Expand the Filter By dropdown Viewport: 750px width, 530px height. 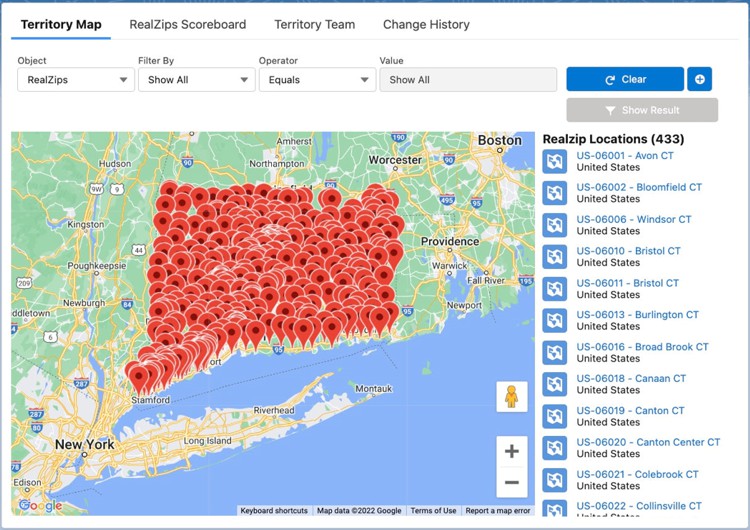coord(195,80)
